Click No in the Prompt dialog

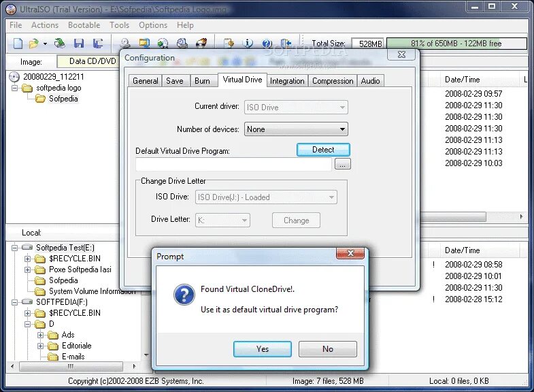328,349
